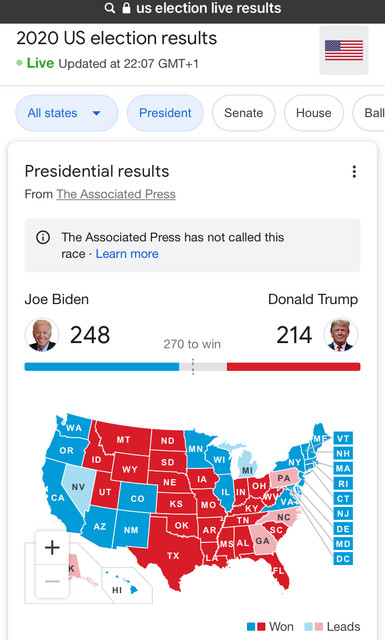Tap the electoral vote progress bar
The width and height of the screenshot is (385, 640).
(x=192, y=367)
